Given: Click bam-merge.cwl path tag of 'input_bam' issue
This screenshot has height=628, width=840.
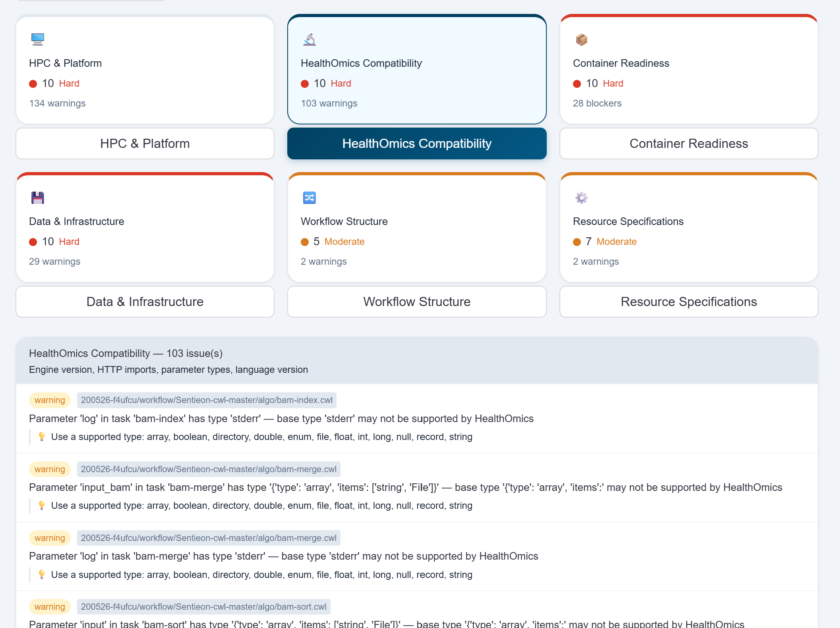Looking at the screenshot, I should (x=209, y=469).
